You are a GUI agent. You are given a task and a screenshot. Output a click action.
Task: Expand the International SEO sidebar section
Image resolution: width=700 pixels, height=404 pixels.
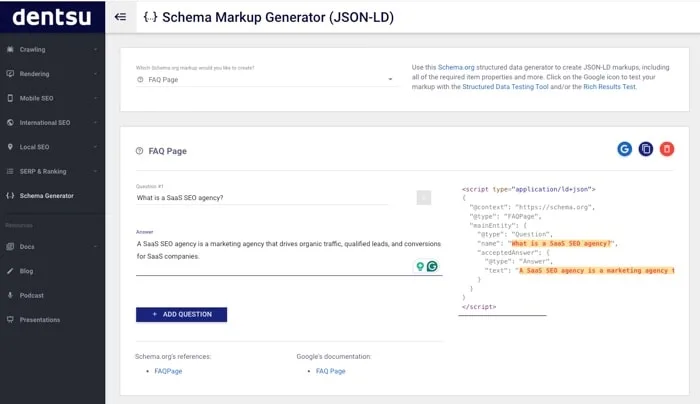point(52,122)
